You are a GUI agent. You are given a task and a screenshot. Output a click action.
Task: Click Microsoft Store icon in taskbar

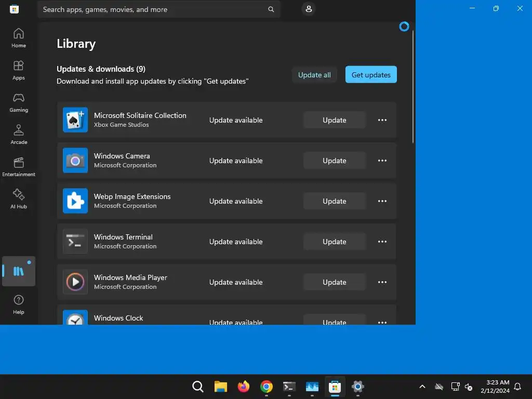(x=335, y=387)
